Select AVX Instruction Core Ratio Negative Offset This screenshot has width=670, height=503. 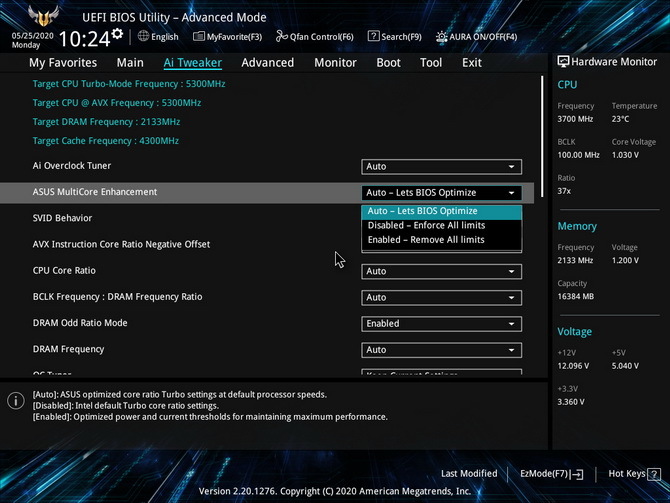(x=121, y=244)
